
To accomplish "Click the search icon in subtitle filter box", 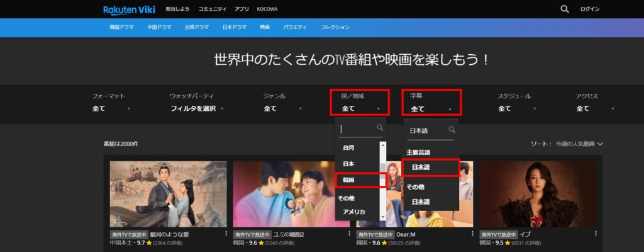I will [452, 130].
